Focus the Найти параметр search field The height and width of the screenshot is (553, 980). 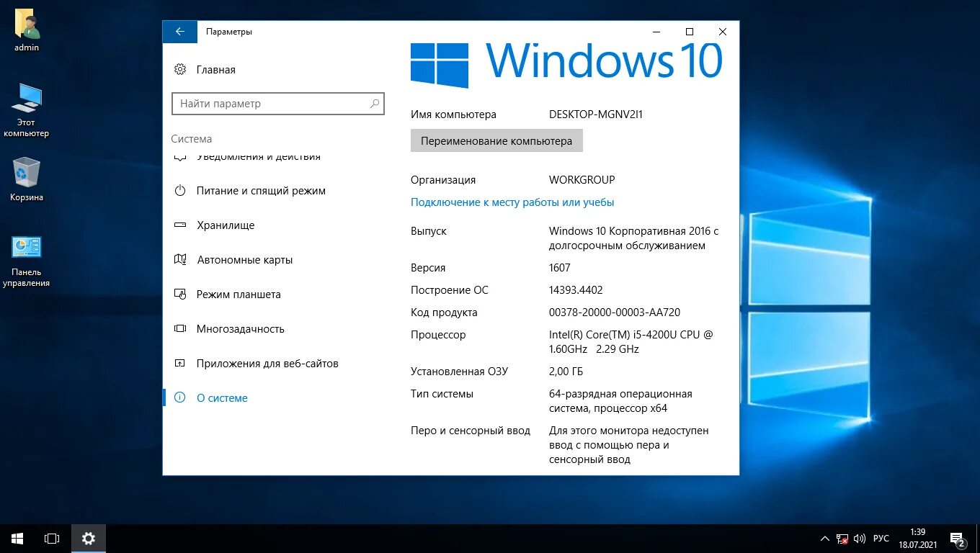pyautogui.click(x=278, y=104)
